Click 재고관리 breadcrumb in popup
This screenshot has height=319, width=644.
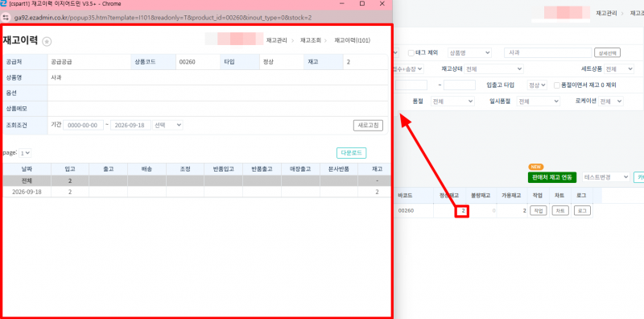point(276,40)
